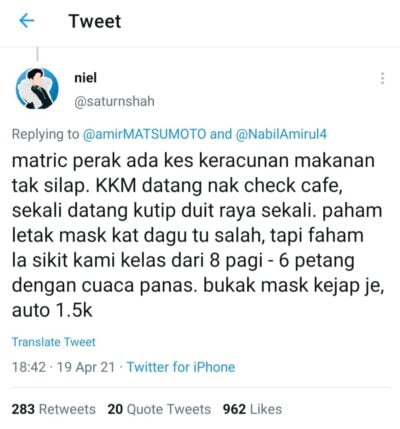Open the niel display name
The width and height of the screenshot is (400, 429).
pos(85,78)
